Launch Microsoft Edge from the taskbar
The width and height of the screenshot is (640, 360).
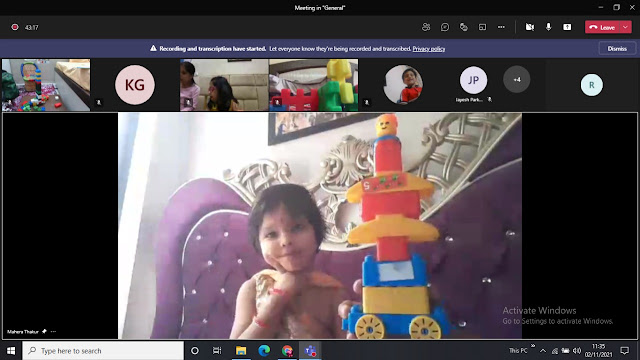(x=264, y=351)
